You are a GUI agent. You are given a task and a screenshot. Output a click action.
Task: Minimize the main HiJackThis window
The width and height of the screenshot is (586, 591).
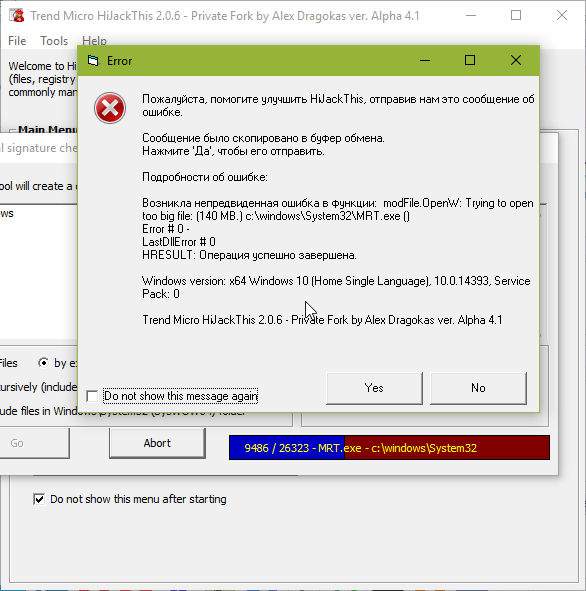click(x=471, y=15)
